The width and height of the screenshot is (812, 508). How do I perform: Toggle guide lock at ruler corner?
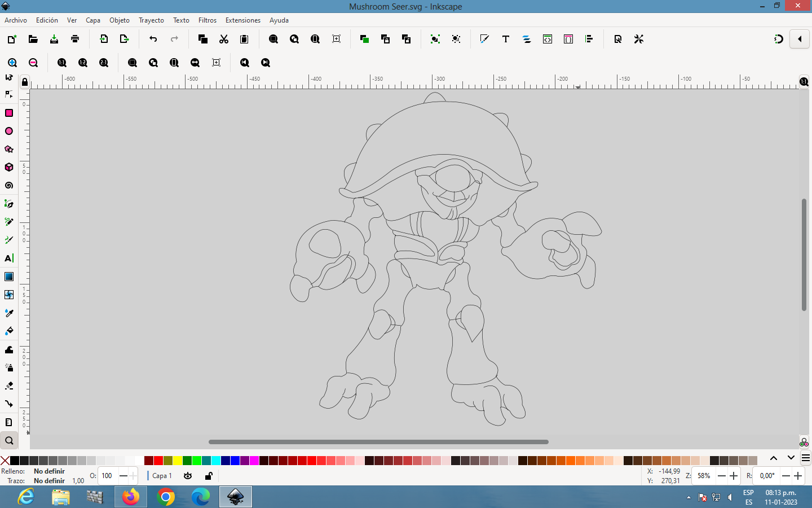coord(24,82)
